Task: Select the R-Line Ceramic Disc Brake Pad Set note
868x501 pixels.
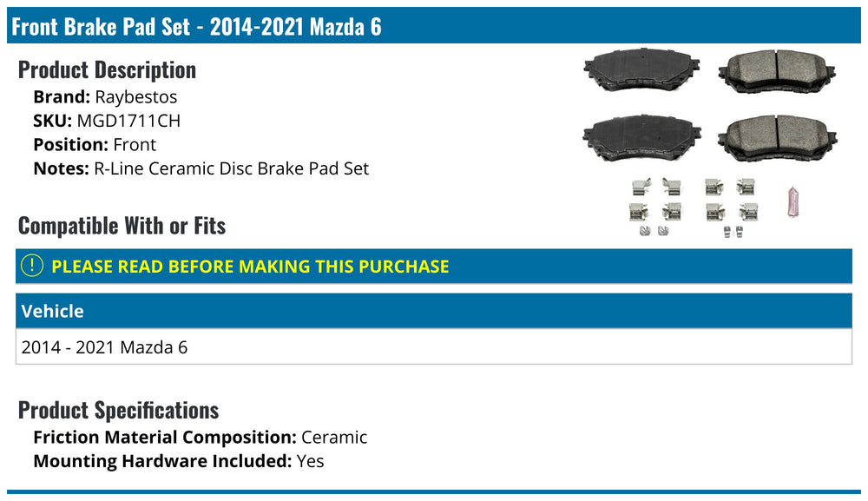Action: coord(232,168)
